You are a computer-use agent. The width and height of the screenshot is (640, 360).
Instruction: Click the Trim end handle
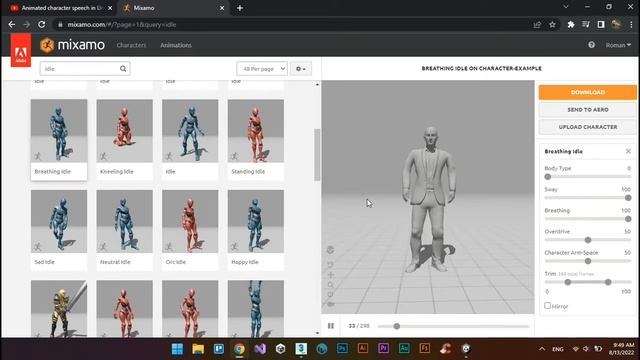pyautogui.click(x=608, y=282)
